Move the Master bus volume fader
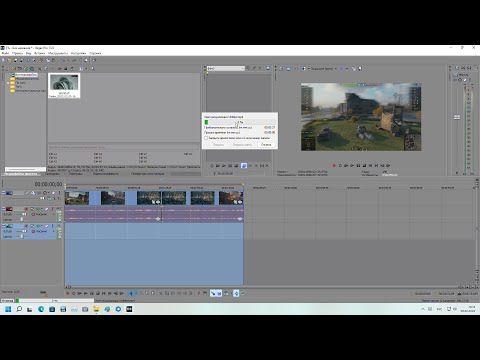Image resolution: width=480 pixels, height=360 pixels. (457, 117)
